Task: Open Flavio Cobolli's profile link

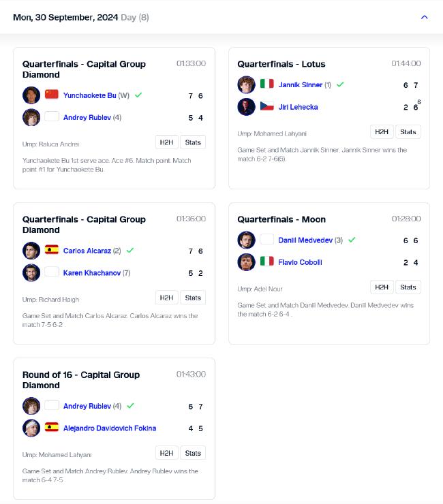Action: tap(300, 262)
